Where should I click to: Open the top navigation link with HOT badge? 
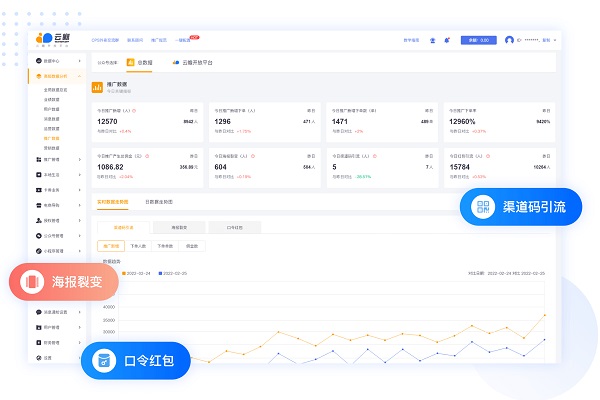(187, 40)
